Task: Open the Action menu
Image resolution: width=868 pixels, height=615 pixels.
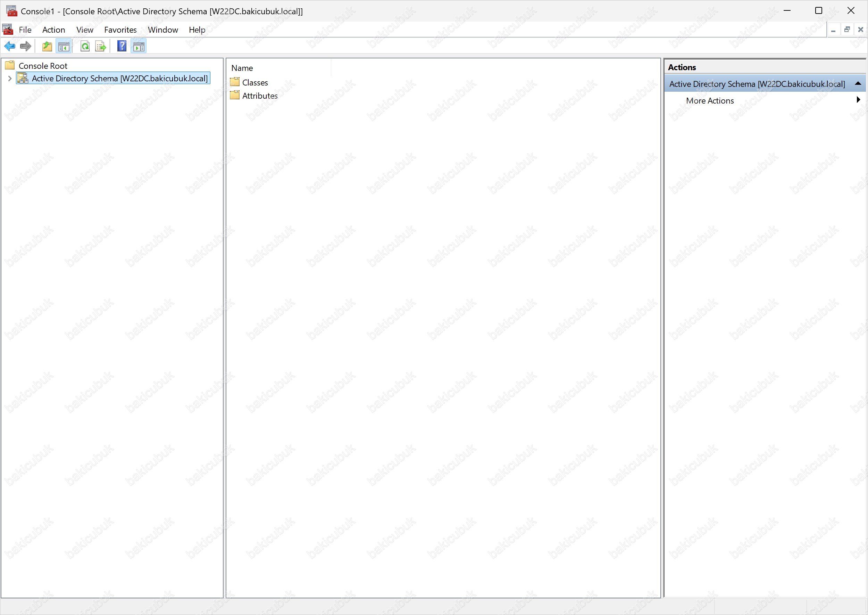Action: (x=54, y=30)
